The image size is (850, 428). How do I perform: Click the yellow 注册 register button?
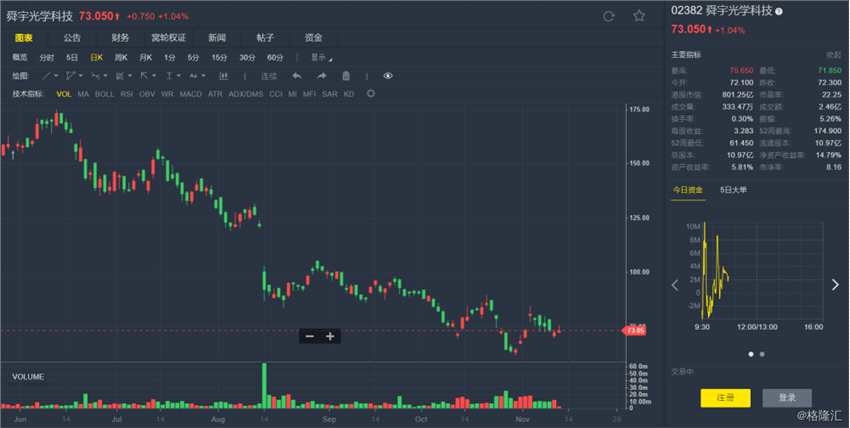pos(725,398)
